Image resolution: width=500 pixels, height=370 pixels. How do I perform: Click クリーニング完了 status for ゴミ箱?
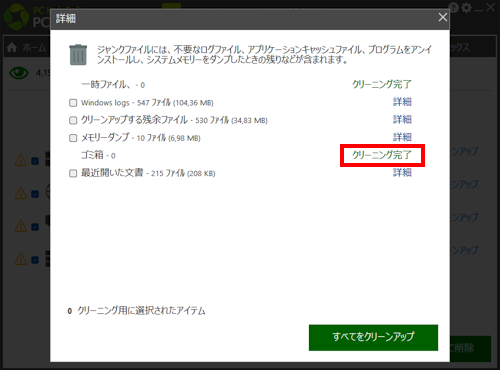[382, 155]
